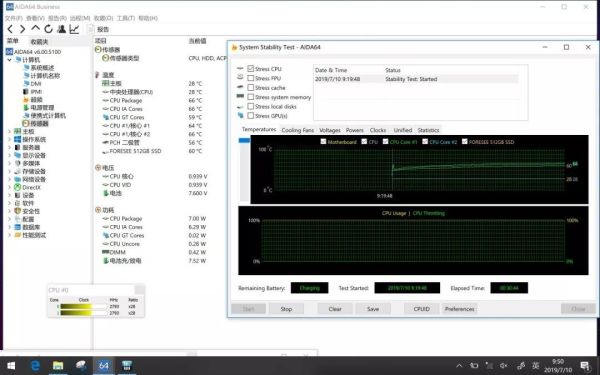Switch input method via the 英 indicator
The height and width of the screenshot is (375, 600).
click(536, 366)
